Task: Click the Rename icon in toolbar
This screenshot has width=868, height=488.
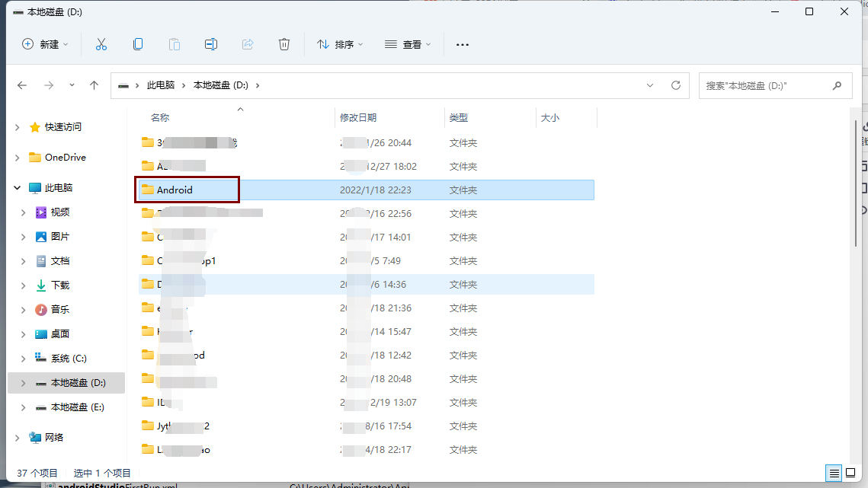Action: [x=211, y=44]
